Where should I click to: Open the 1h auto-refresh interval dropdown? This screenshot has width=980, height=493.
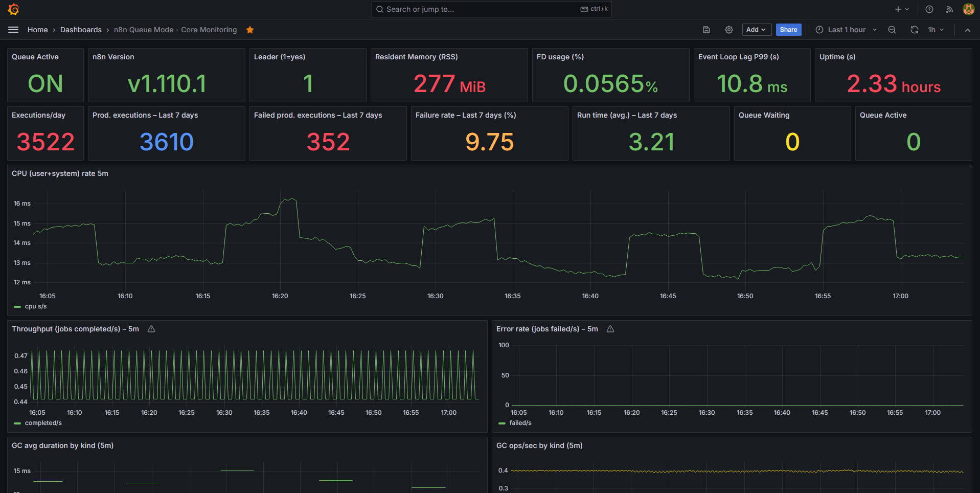pyautogui.click(x=936, y=30)
